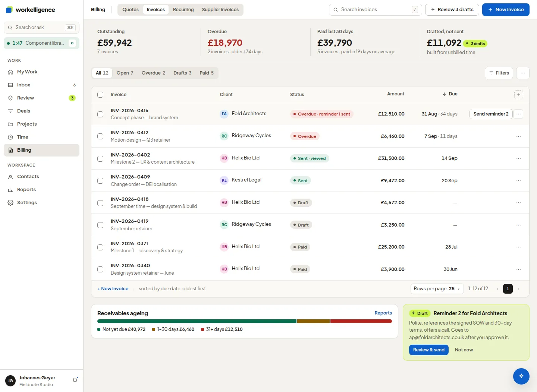537x392 pixels.
Task: Open the Fold Architects client name
Action: tap(249, 114)
